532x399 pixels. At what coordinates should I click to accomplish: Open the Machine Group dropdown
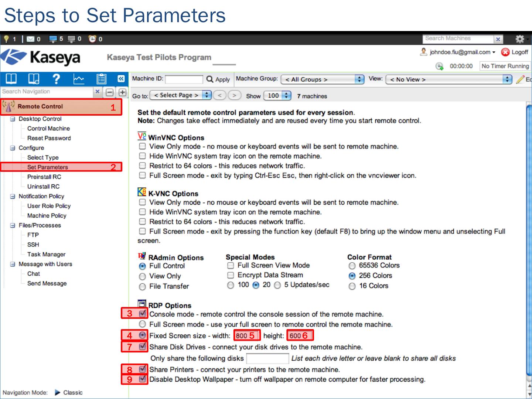(x=322, y=79)
